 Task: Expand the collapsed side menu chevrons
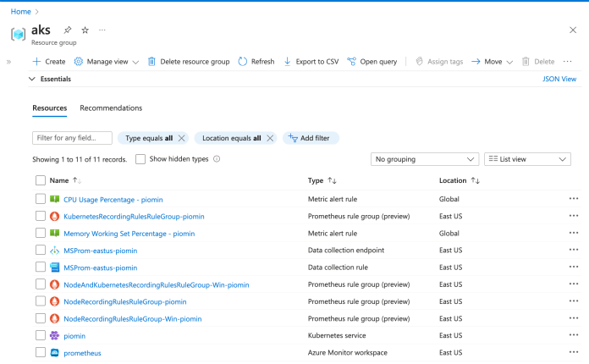pos(8,62)
